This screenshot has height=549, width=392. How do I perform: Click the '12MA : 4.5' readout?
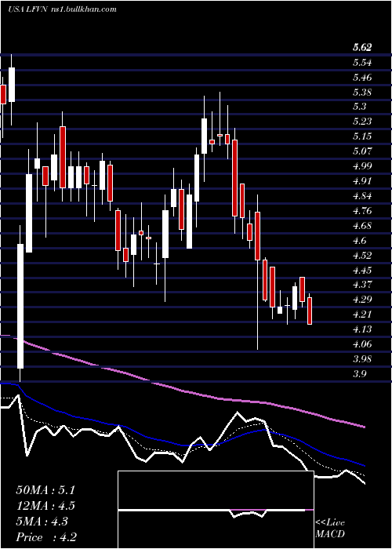coord(45,506)
